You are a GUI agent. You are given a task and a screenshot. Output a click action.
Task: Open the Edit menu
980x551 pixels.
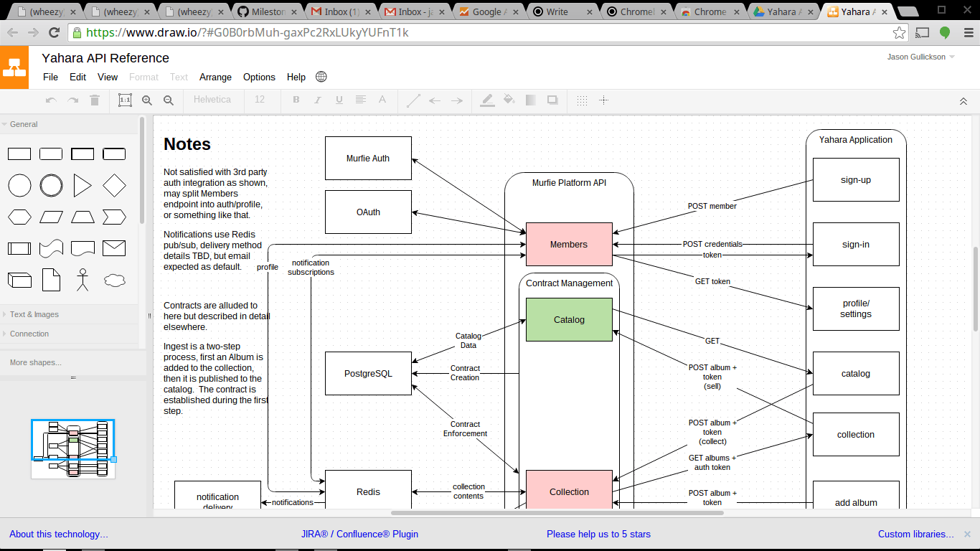tap(77, 77)
